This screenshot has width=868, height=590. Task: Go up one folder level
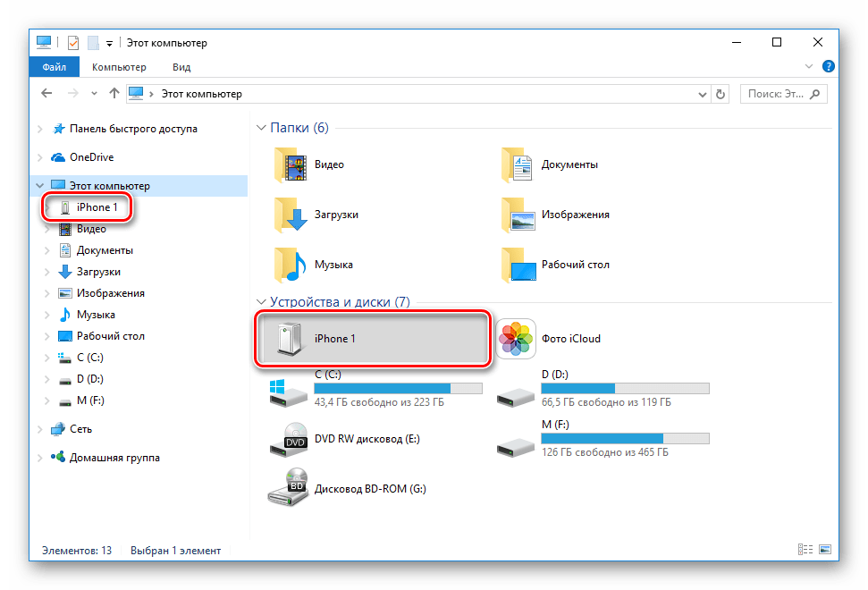[114, 94]
